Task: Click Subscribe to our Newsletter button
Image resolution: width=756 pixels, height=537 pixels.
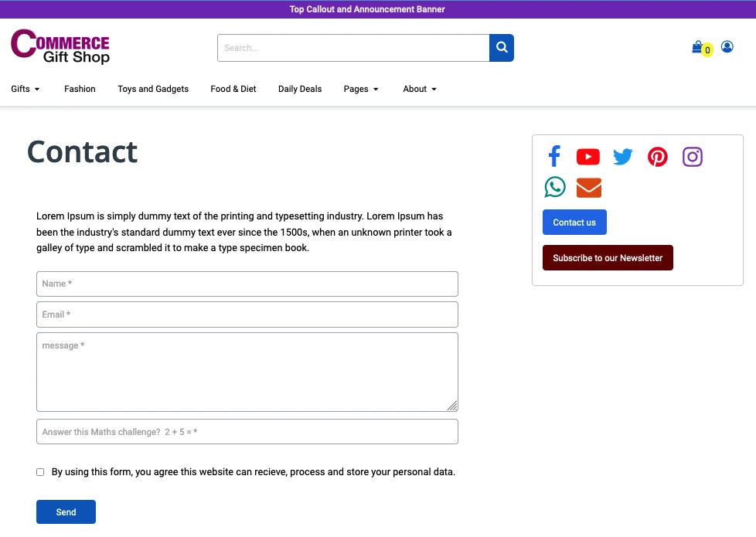Action: click(x=608, y=258)
